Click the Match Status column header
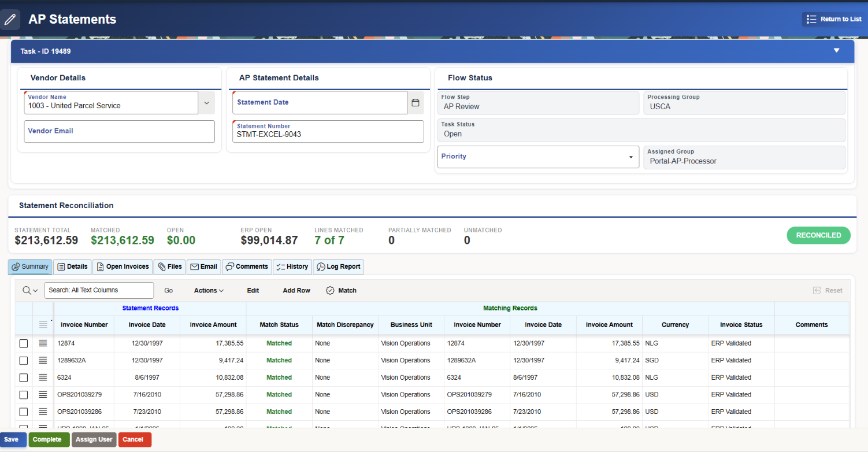Image resolution: width=868 pixels, height=452 pixels. point(279,325)
